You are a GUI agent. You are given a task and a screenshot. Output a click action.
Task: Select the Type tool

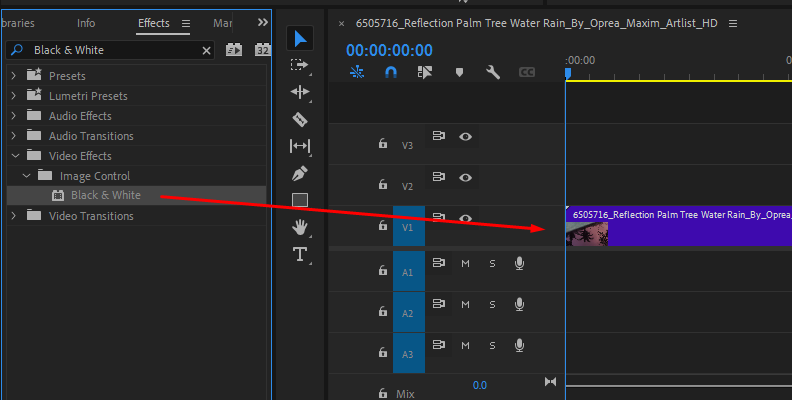click(300, 254)
